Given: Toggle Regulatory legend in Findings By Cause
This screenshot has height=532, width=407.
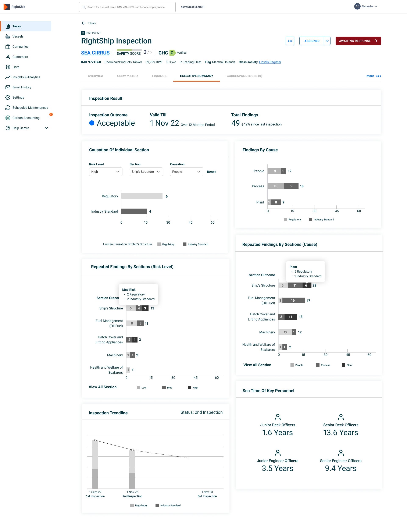Looking at the screenshot, I should [x=292, y=220].
